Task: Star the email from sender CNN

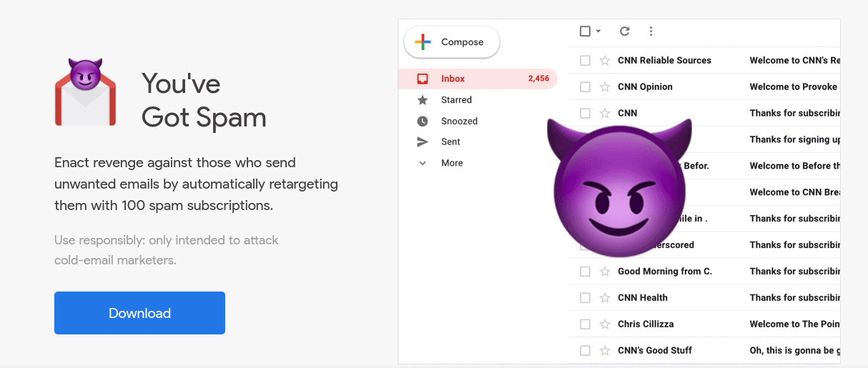Action: pos(605,113)
